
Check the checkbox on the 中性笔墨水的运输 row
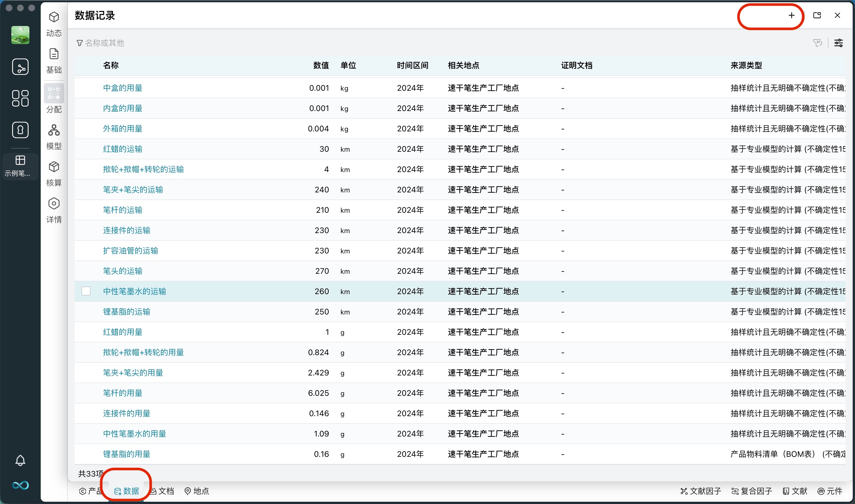(x=86, y=291)
